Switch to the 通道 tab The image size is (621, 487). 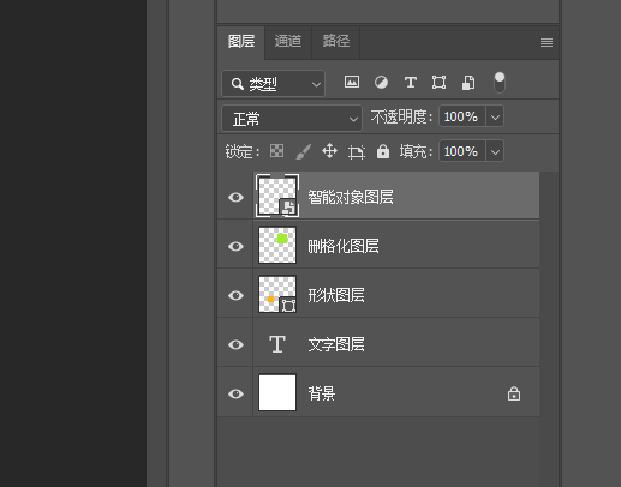[x=288, y=41]
